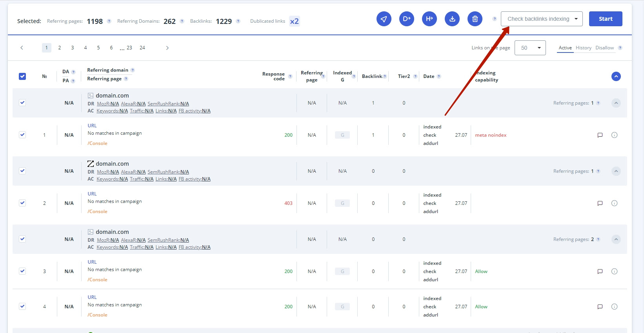Open comment icon for row 1
Viewport: 644px width, 333px height.
click(x=600, y=135)
